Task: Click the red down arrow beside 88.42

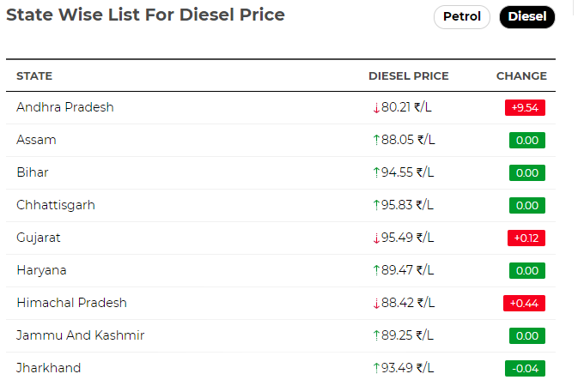Action: point(376,303)
